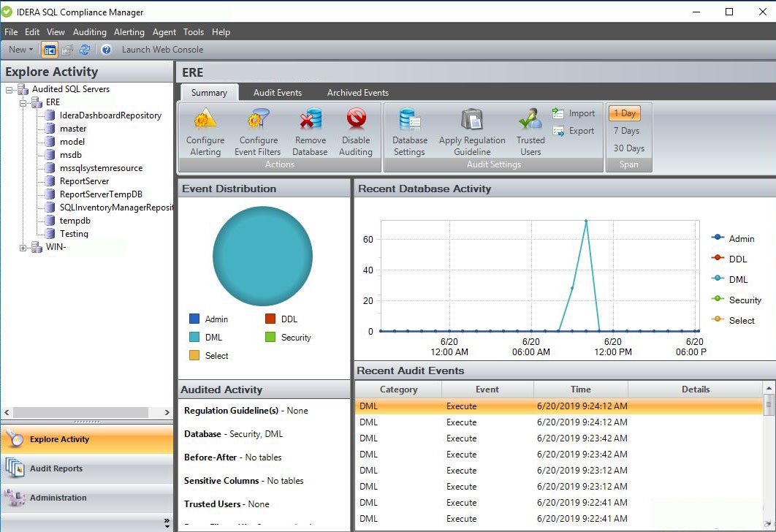Click the Administration pane icon
Image resolution: width=776 pixels, height=532 pixels.
[x=15, y=498]
